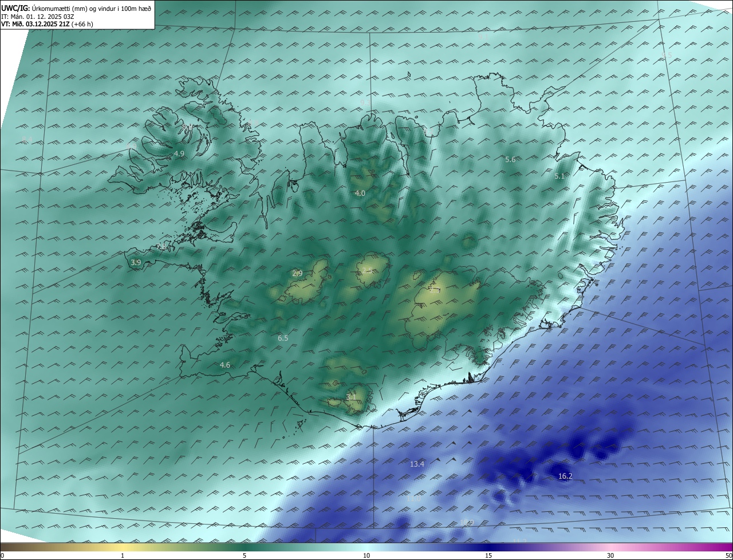The image size is (733, 560).
Task: Click the 3.1 value on the southern glacier
Action: 351,397
